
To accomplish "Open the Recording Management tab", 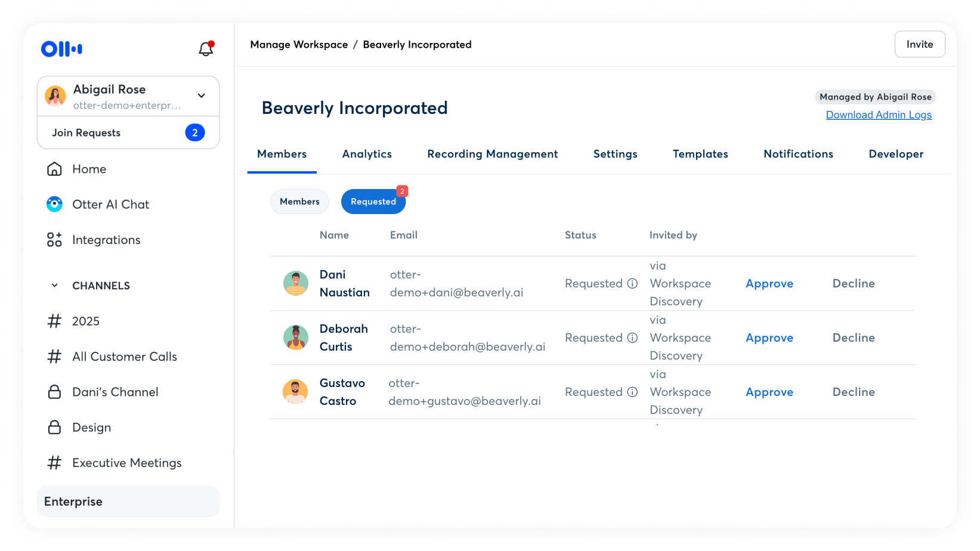I will pos(492,154).
